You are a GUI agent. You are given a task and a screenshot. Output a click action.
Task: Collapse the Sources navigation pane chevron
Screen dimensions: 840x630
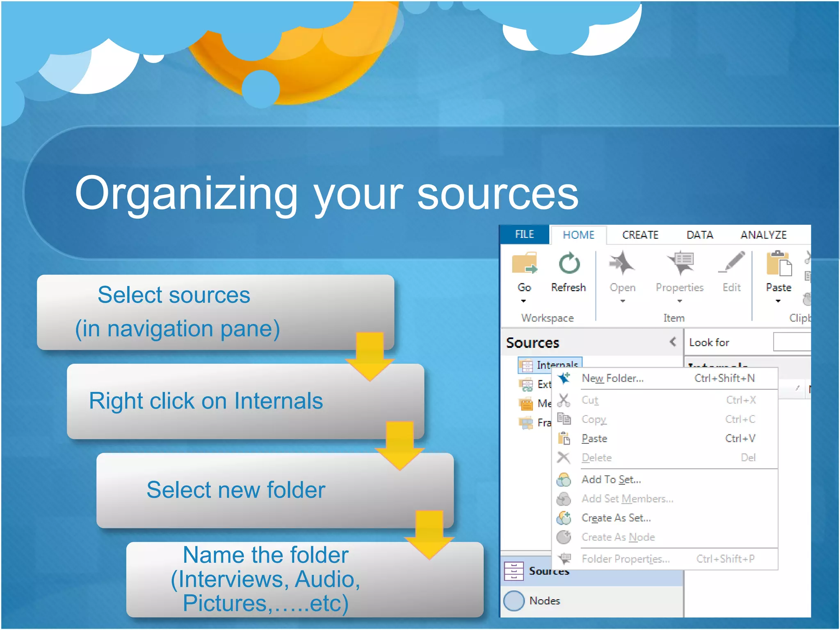673,342
